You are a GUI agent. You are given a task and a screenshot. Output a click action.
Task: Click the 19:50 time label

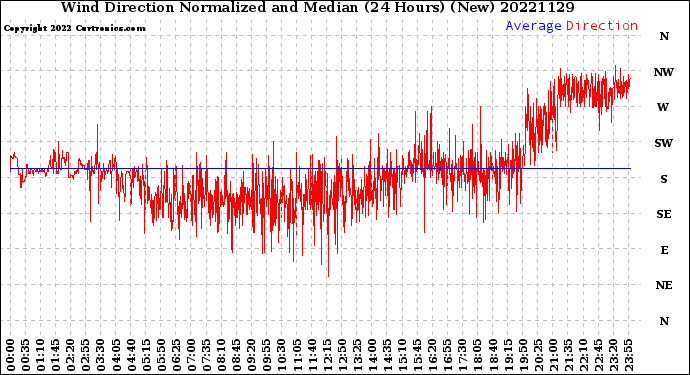(523, 355)
